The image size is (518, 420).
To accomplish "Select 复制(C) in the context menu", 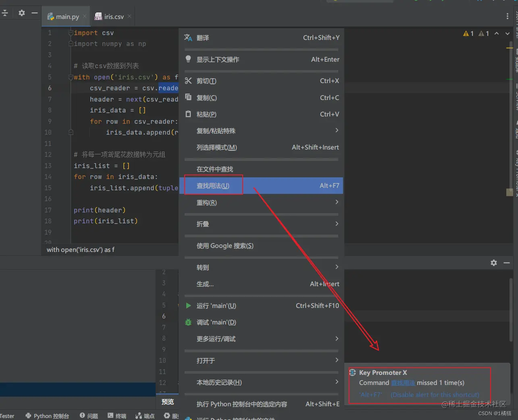I will [261, 98].
